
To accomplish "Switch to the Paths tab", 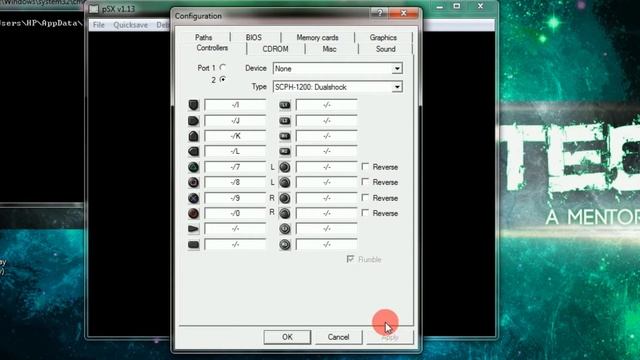I will click(x=203, y=38).
